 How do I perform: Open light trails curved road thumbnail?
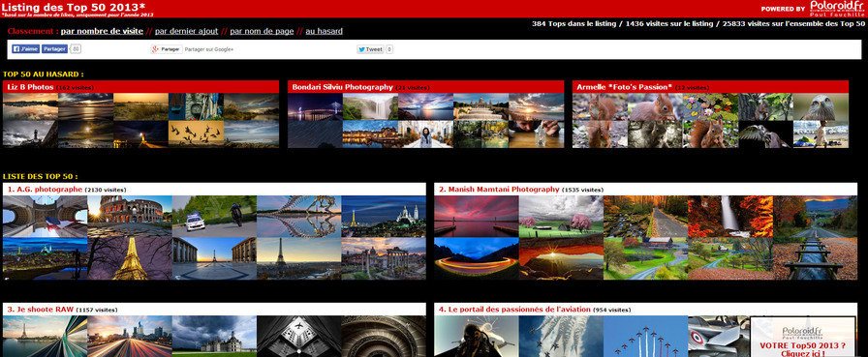click(x=476, y=258)
